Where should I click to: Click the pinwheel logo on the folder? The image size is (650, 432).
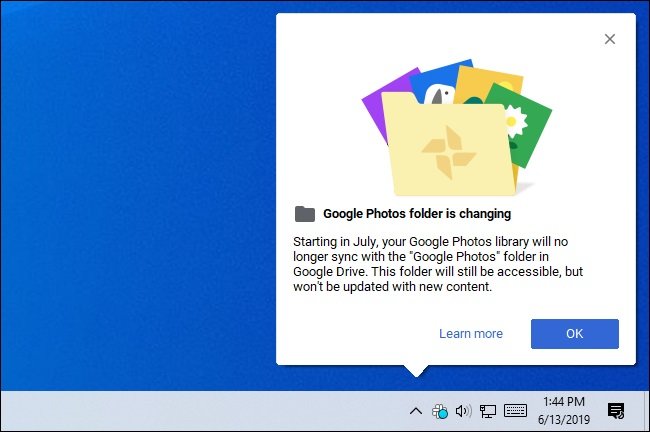tap(440, 147)
